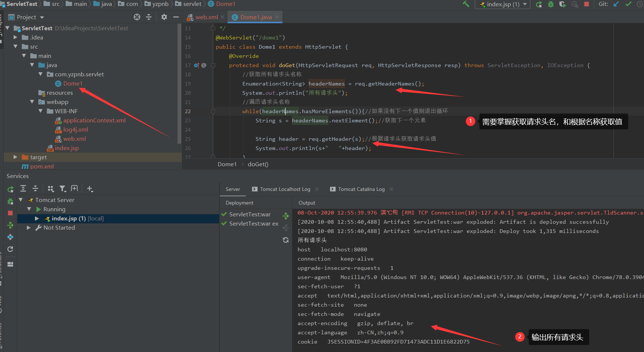Open Group By icon in Services toolbar
Viewport: 644px width, 352px height.
(x=51, y=189)
